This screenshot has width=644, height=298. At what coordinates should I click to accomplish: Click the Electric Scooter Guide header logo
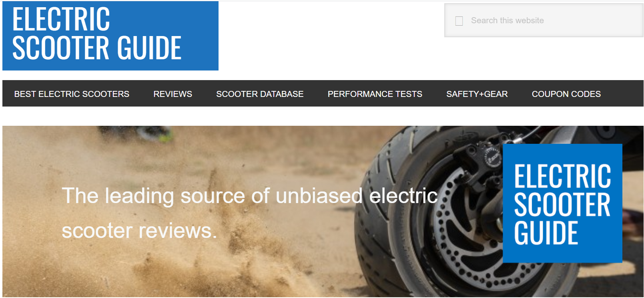coord(110,36)
